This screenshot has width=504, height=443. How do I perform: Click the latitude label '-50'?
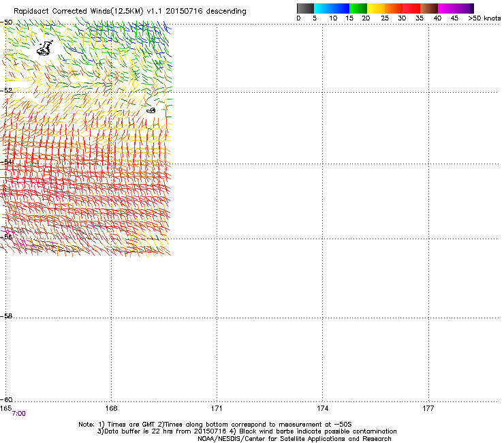pyautogui.click(x=6, y=22)
